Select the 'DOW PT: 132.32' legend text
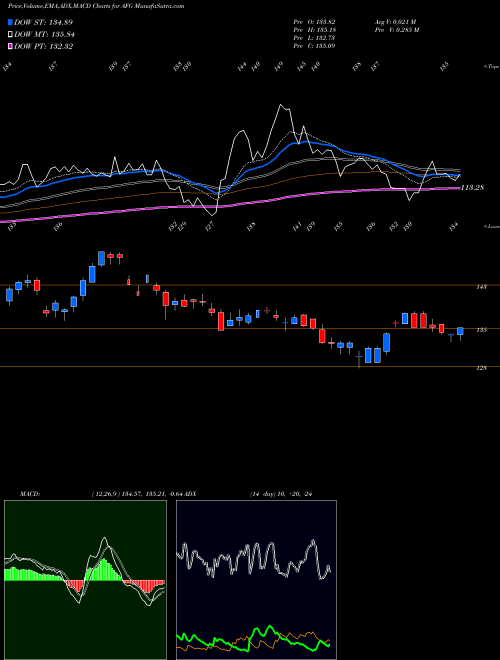Image resolution: width=500 pixels, height=660 pixels. coord(43,46)
